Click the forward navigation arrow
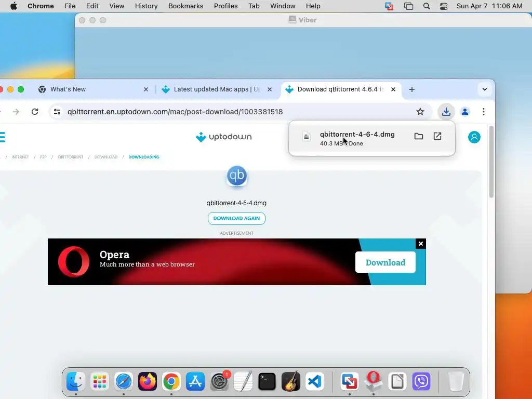Screen dimensions: 532x399 pos(16,112)
